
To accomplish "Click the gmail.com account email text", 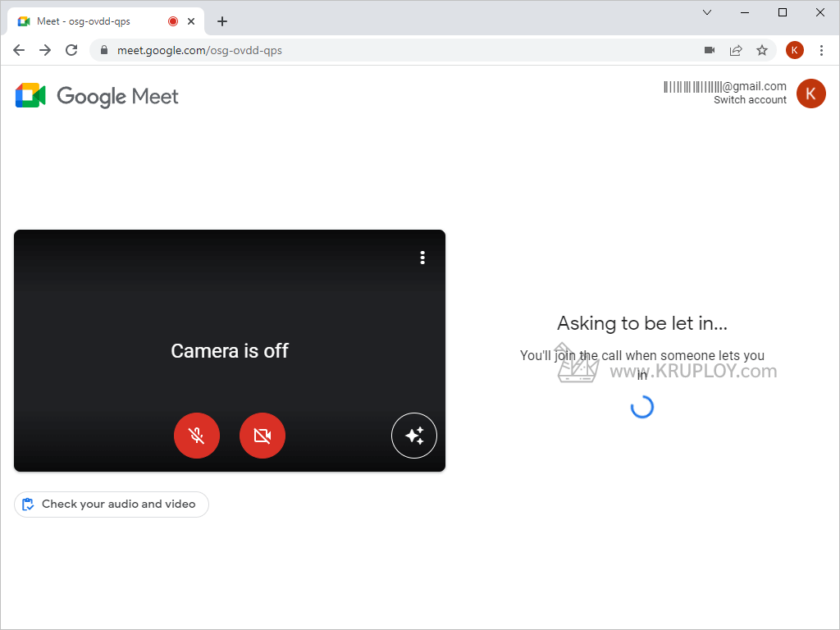I will click(725, 86).
